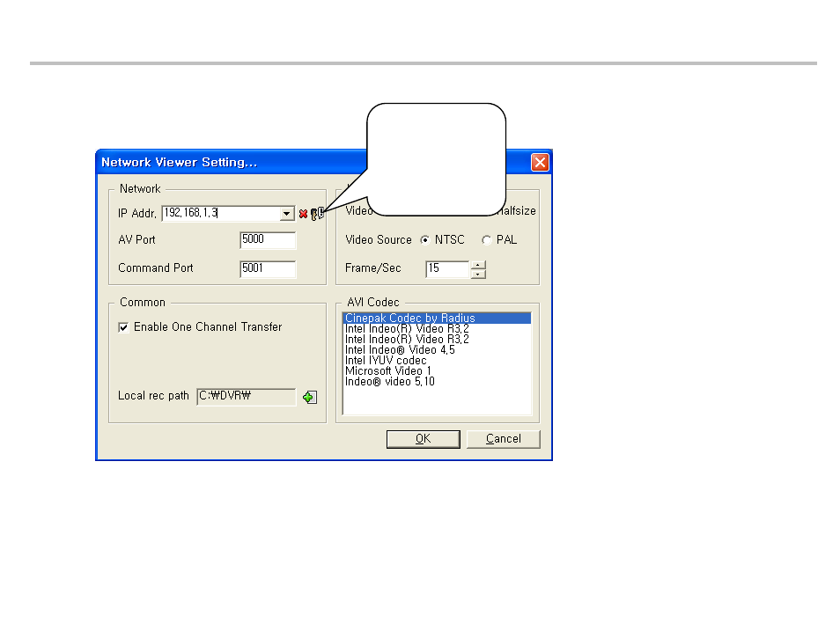This screenshot has height=630, width=840.
Task: Click the Cancel button
Action: (503, 439)
